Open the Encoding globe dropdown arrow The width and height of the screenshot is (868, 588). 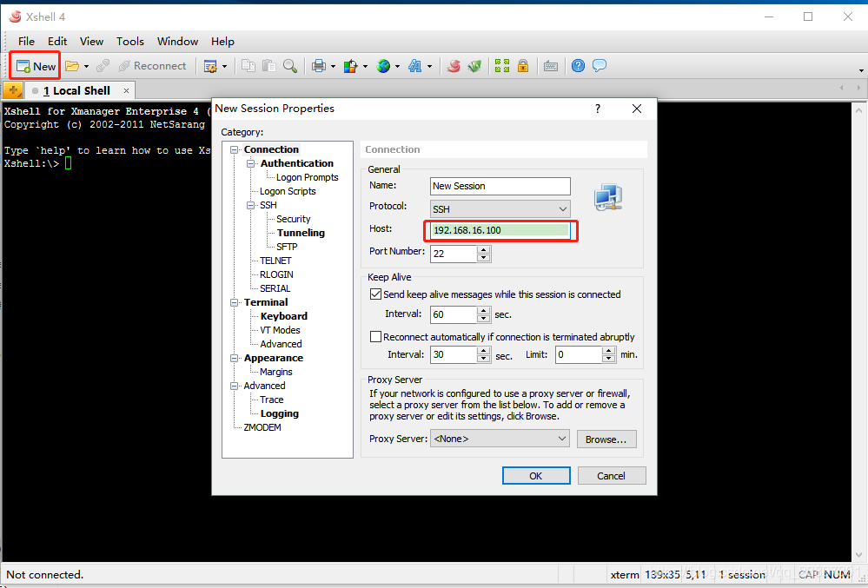point(397,67)
